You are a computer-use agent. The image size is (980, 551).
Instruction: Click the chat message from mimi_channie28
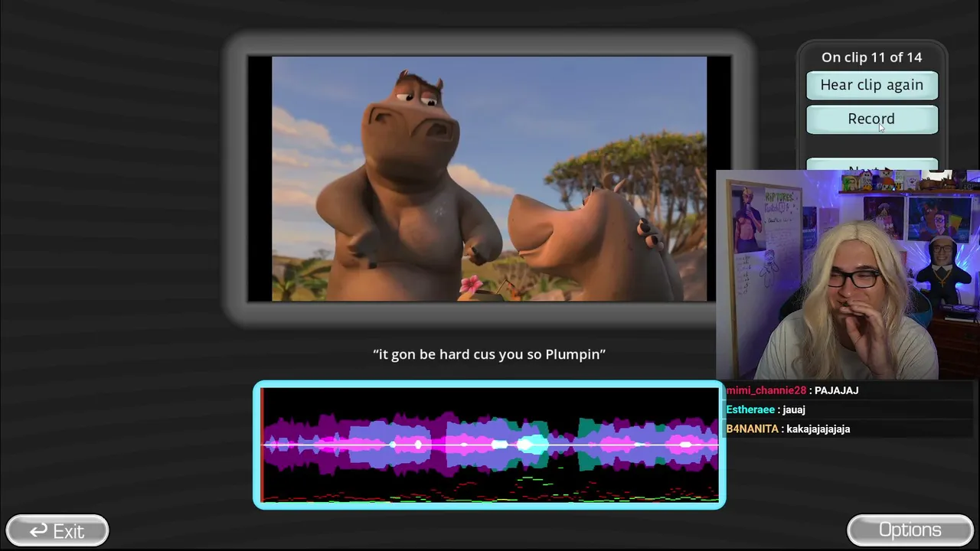tap(792, 390)
